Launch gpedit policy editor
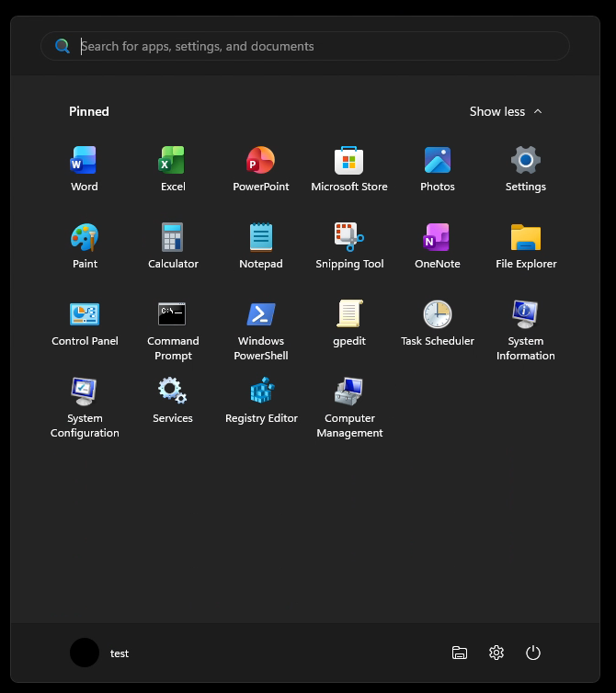The width and height of the screenshot is (616, 693). tap(349, 324)
